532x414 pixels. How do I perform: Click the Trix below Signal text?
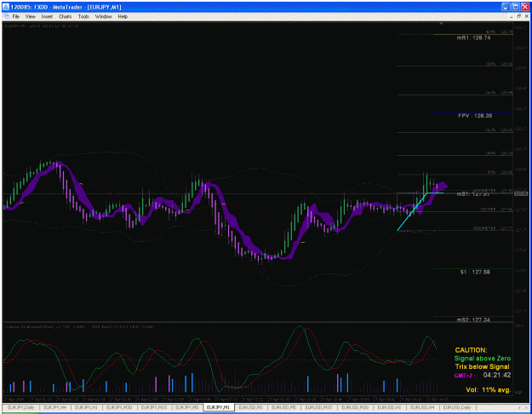point(482,366)
